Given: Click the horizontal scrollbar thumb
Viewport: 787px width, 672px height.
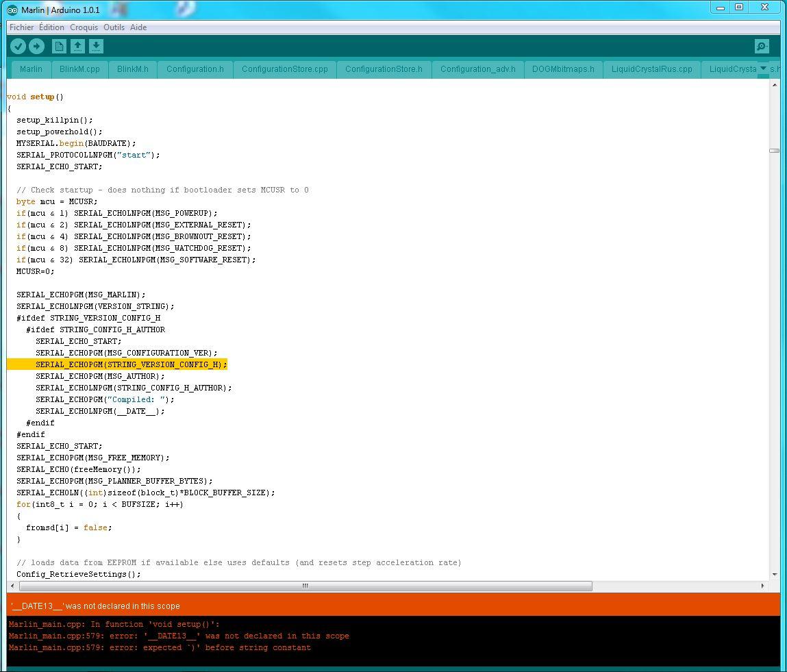Looking at the screenshot, I should click(x=305, y=586).
